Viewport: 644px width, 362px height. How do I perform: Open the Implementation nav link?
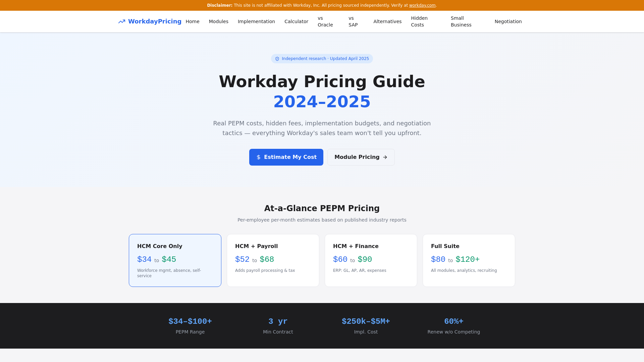(x=256, y=21)
